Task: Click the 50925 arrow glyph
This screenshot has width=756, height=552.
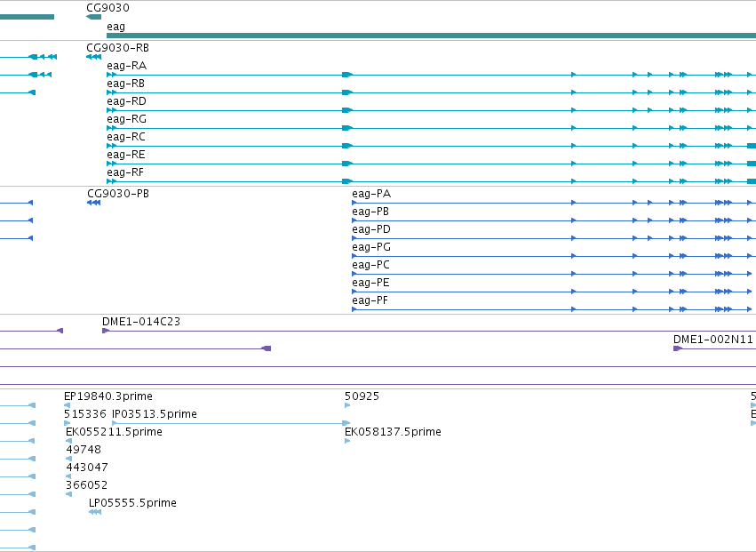Action: point(347,406)
